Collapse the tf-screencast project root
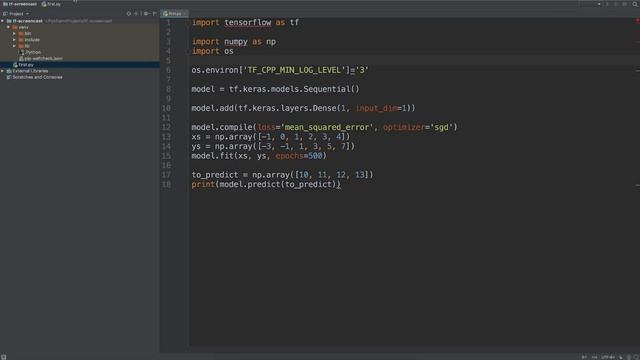640x360 pixels. point(3,21)
